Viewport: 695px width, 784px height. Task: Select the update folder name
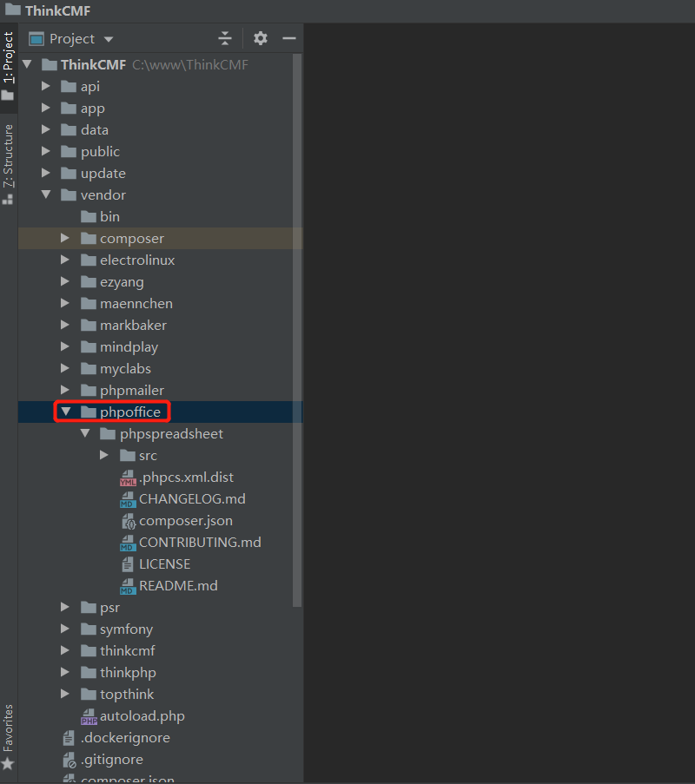coord(103,174)
